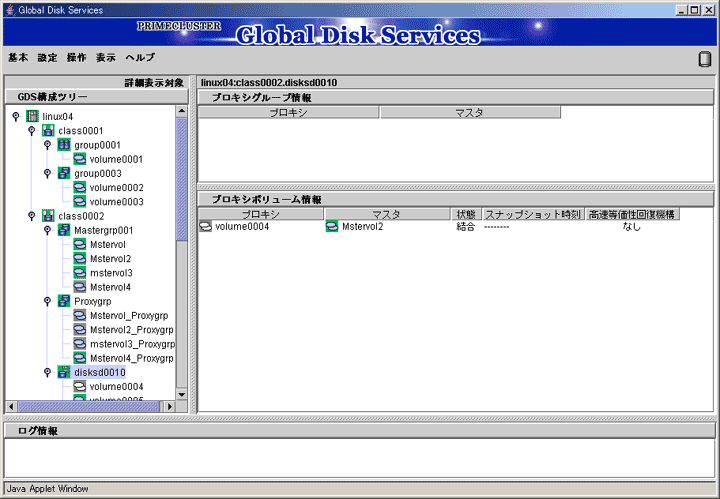Click the tree scroll up arrow
720x499 pixels.
click(x=181, y=111)
